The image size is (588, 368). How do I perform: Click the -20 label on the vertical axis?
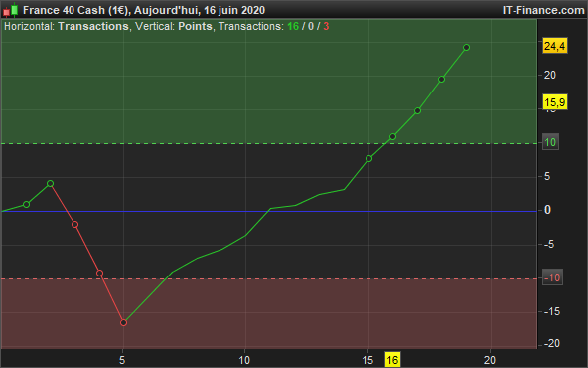click(x=551, y=343)
